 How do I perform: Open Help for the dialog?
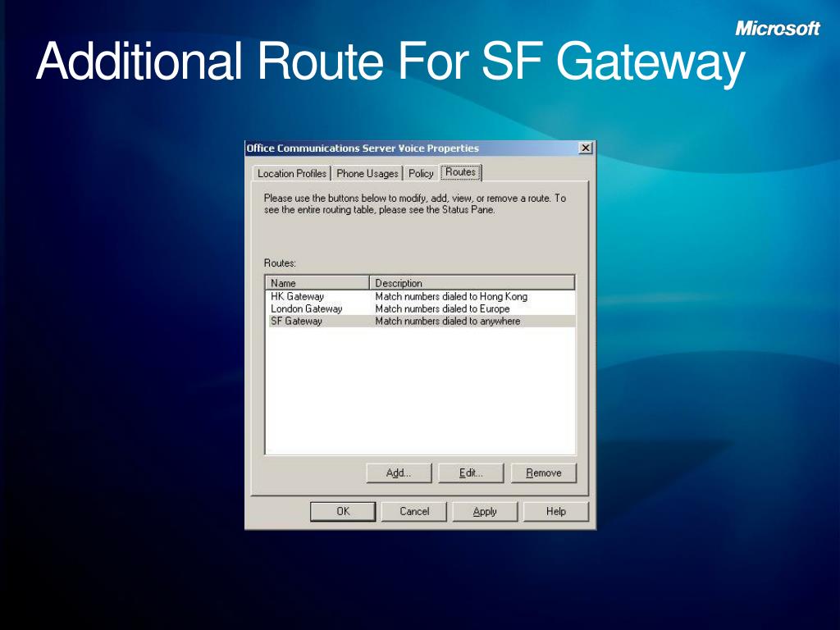tap(556, 511)
